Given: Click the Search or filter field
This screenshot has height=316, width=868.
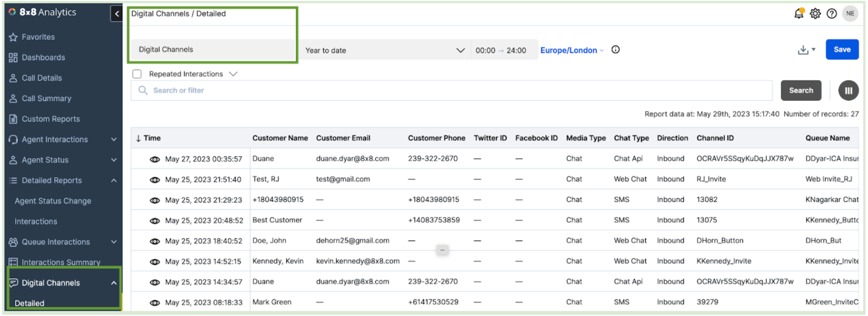Looking at the screenshot, I should point(451,91).
